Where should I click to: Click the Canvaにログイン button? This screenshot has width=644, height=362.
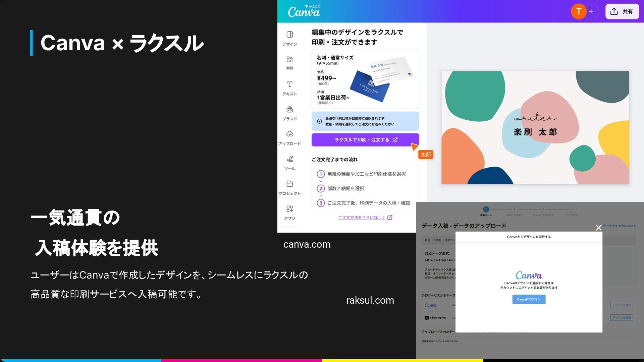pos(529,299)
